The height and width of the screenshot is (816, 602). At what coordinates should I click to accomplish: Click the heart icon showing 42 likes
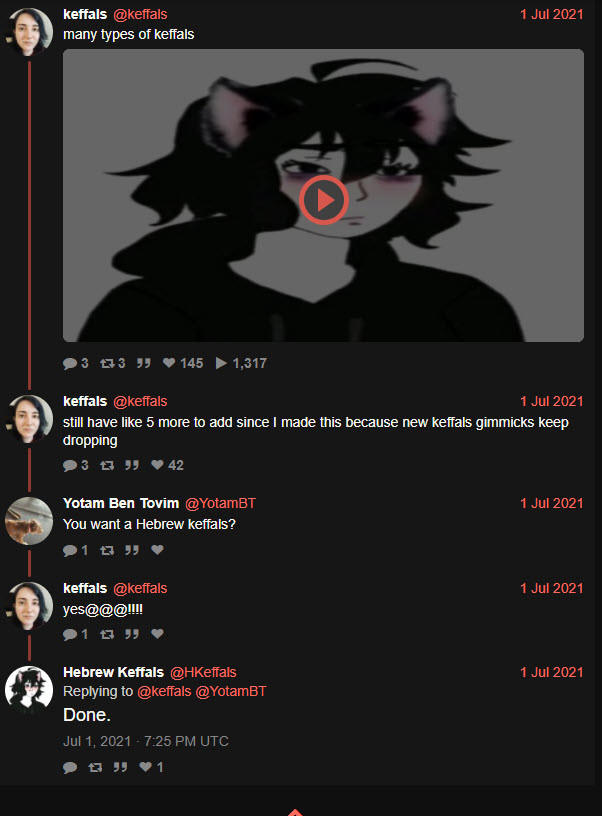[x=157, y=465]
